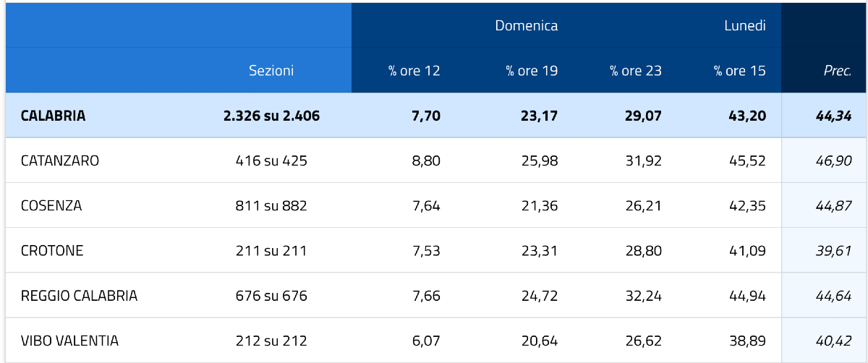This screenshot has width=868, height=363.
Task: Click the Domenica header group
Action: click(x=526, y=25)
